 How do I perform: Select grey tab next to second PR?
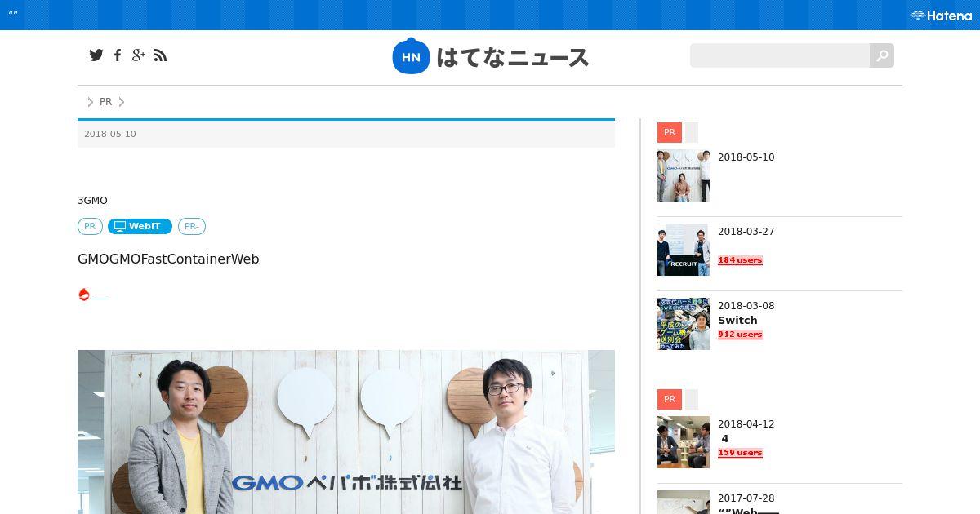click(692, 399)
